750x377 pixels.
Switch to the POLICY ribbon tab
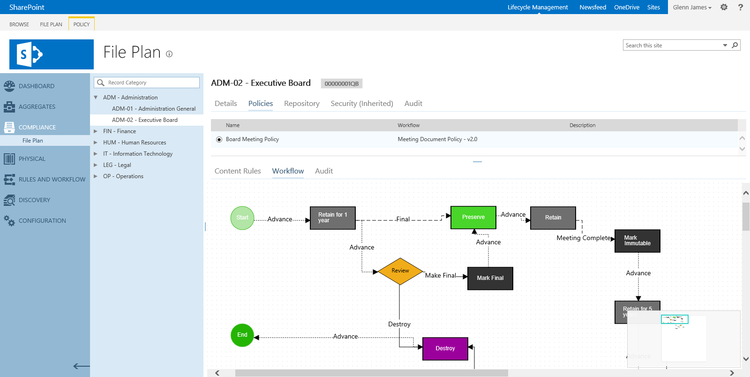(81, 24)
